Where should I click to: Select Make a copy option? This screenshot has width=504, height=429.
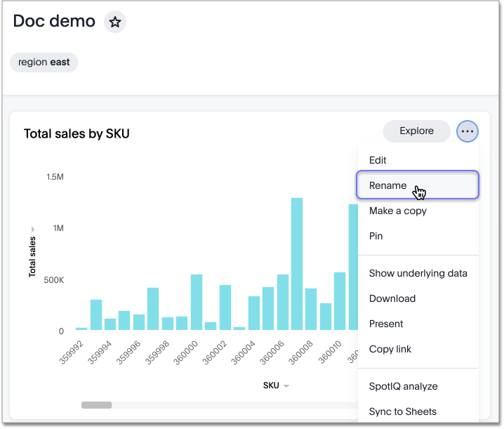(x=397, y=211)
